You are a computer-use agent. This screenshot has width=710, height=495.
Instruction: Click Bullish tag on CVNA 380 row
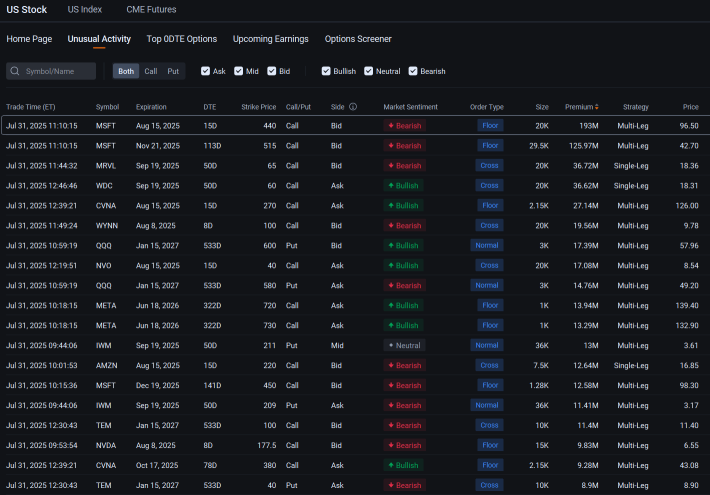[403, 465]
